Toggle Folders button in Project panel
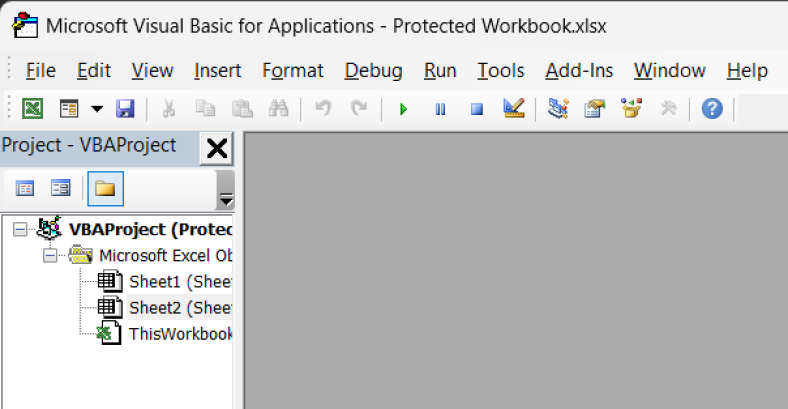Screen dimensions: 788x409 105,188
